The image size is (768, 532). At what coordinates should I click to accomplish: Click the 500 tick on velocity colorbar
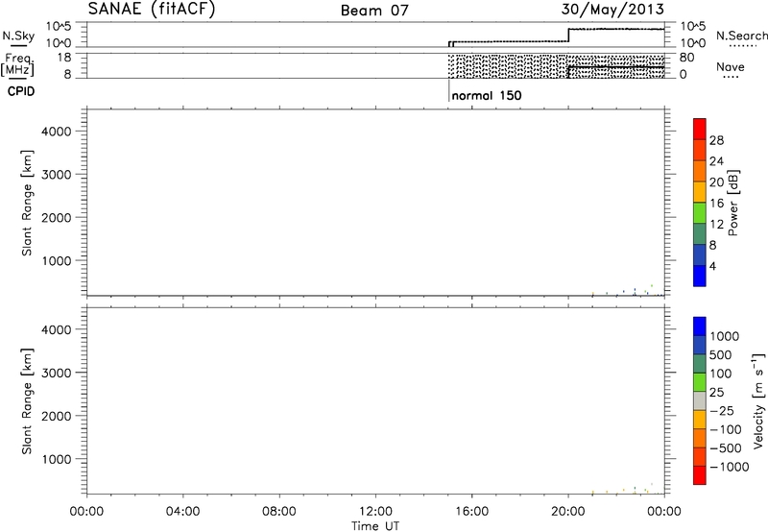pos(721,355)
